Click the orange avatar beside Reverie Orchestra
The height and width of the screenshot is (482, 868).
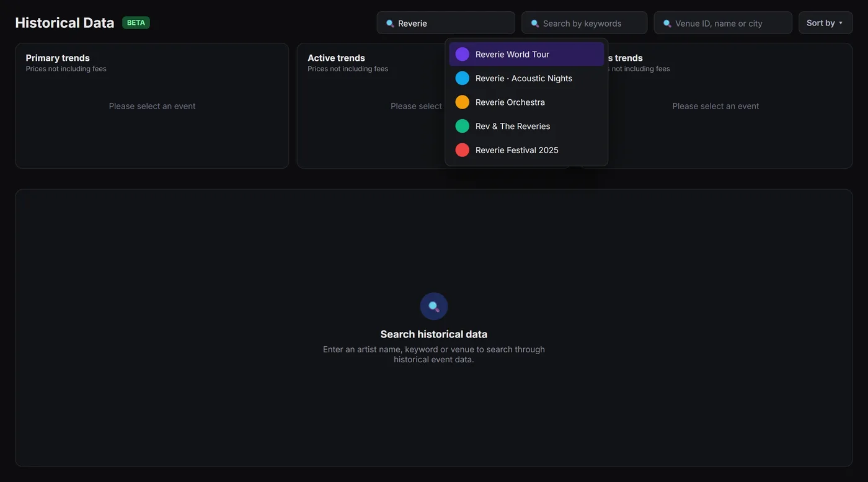[463, 102]
